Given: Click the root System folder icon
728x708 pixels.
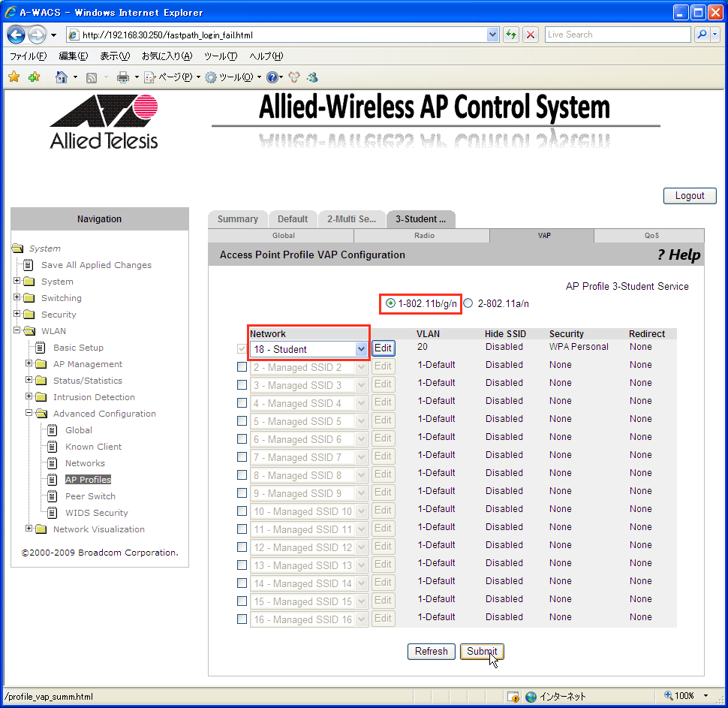Looking at the screenshot, I should pos(18,248).
